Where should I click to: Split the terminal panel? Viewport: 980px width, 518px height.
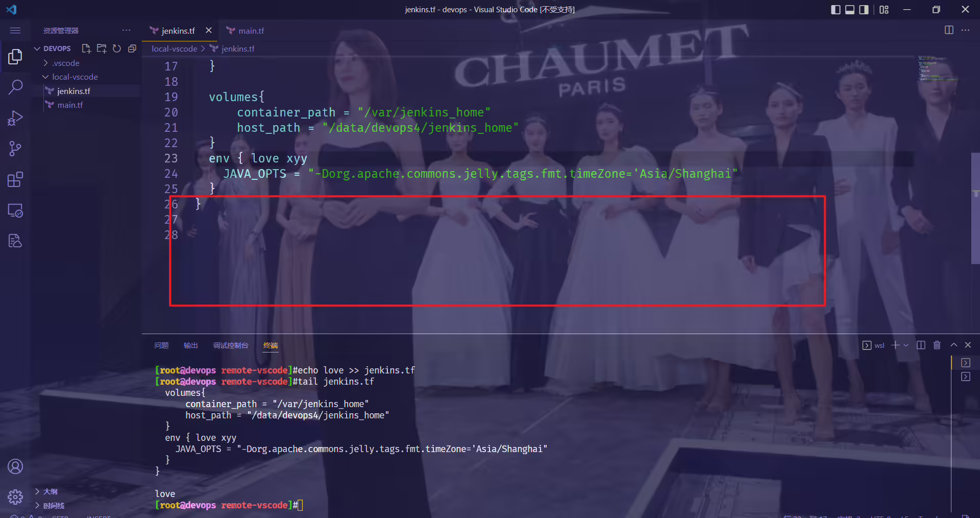point(921,345)
